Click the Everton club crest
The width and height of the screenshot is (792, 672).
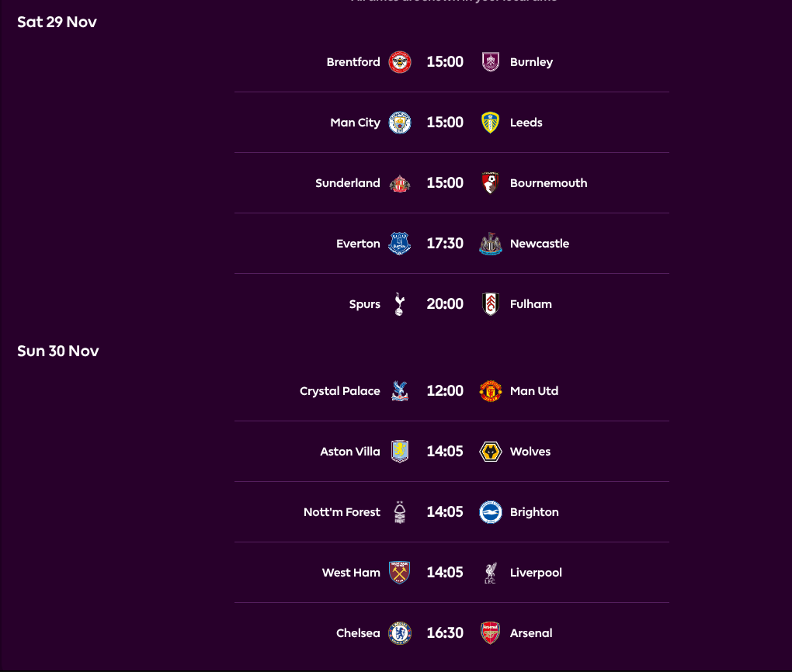[399, 243]
